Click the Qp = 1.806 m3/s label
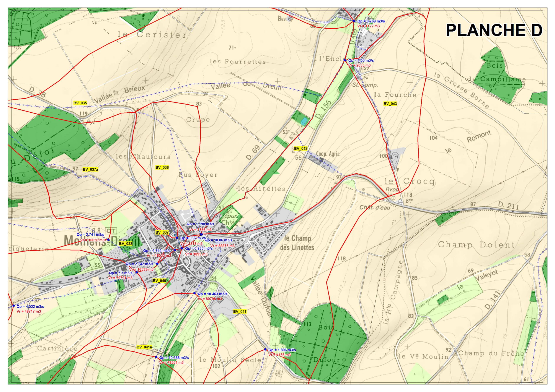 [282, 350]
